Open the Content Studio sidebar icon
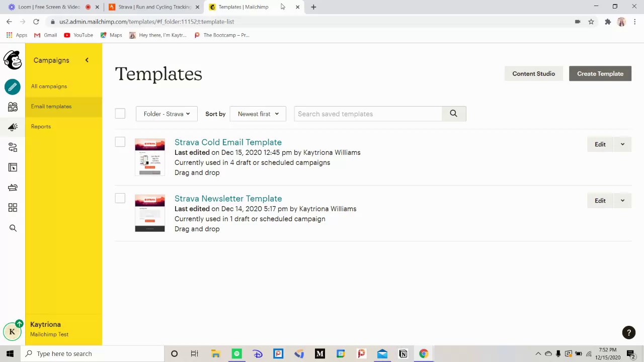Viewport: 644px width, 362px height. coord(13,188)
